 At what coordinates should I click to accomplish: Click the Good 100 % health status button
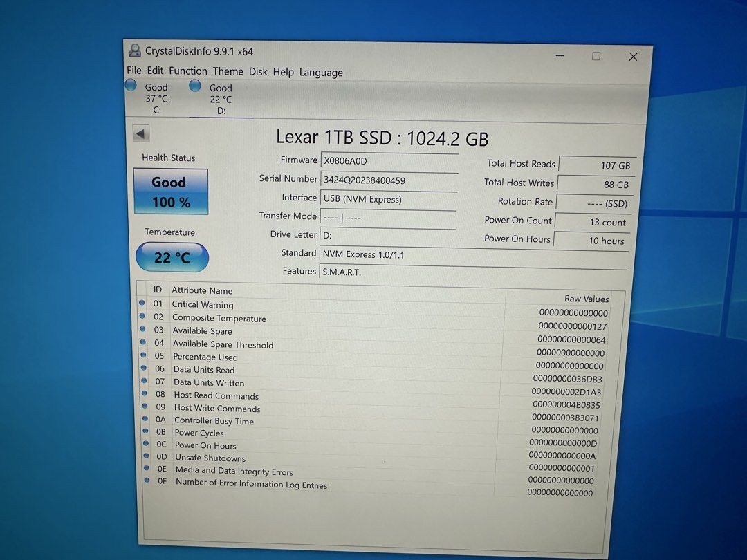pos(171,192)
